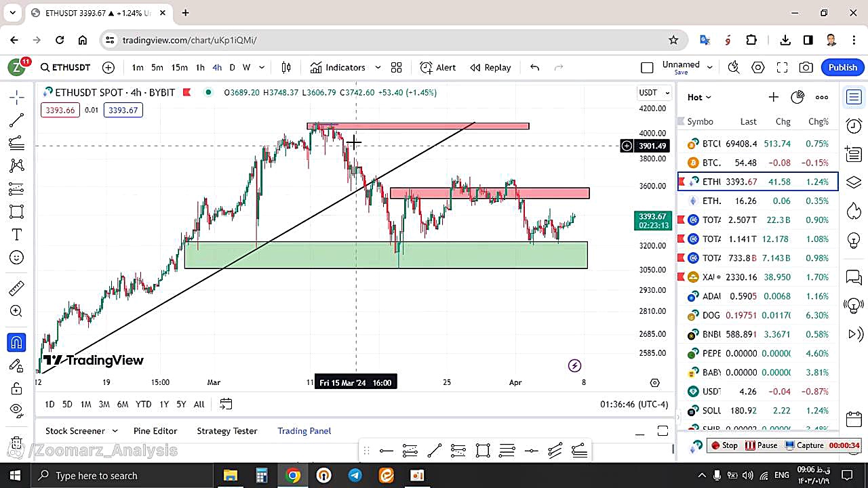Click the Windows search box

point(122,475)
